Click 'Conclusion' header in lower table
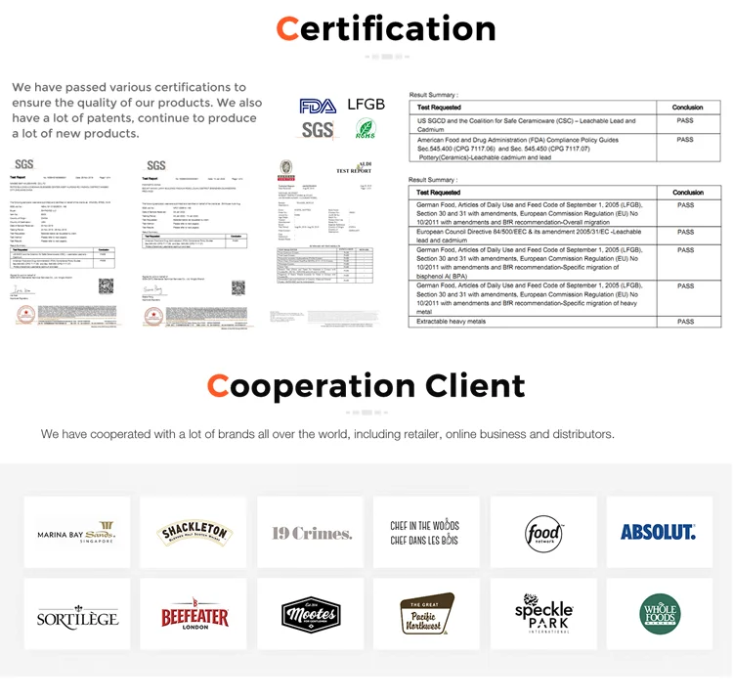Screen dimensions: 733x700 [x=688, y=193]
